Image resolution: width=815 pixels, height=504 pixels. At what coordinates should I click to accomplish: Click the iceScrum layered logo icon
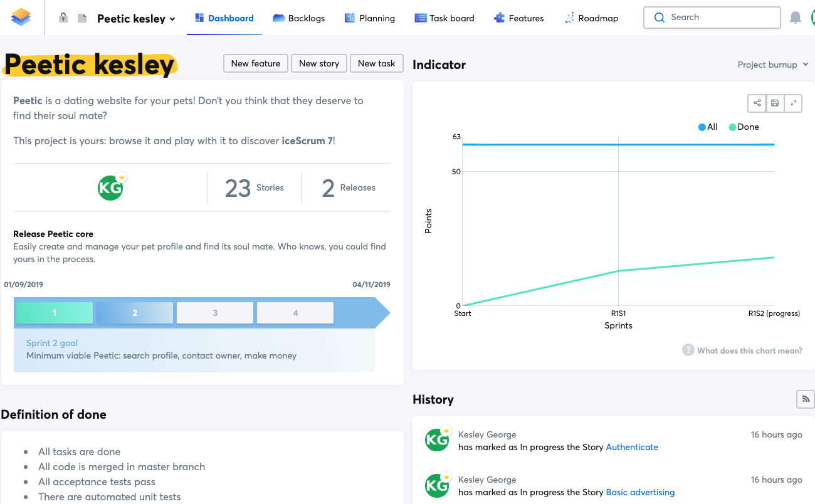21,17
